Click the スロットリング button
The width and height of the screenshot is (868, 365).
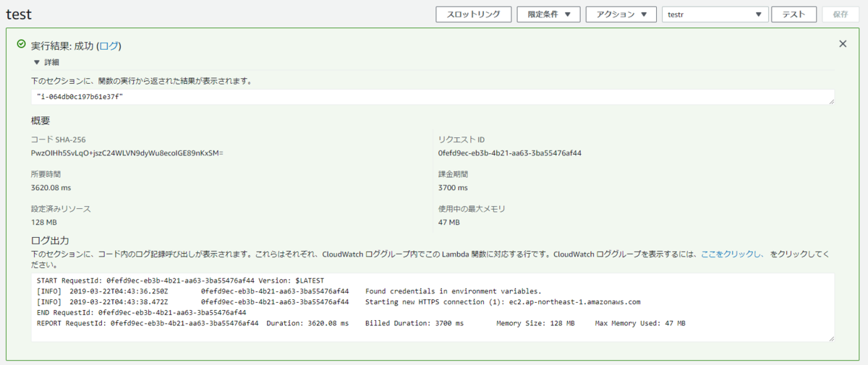[x=473, y=14]
